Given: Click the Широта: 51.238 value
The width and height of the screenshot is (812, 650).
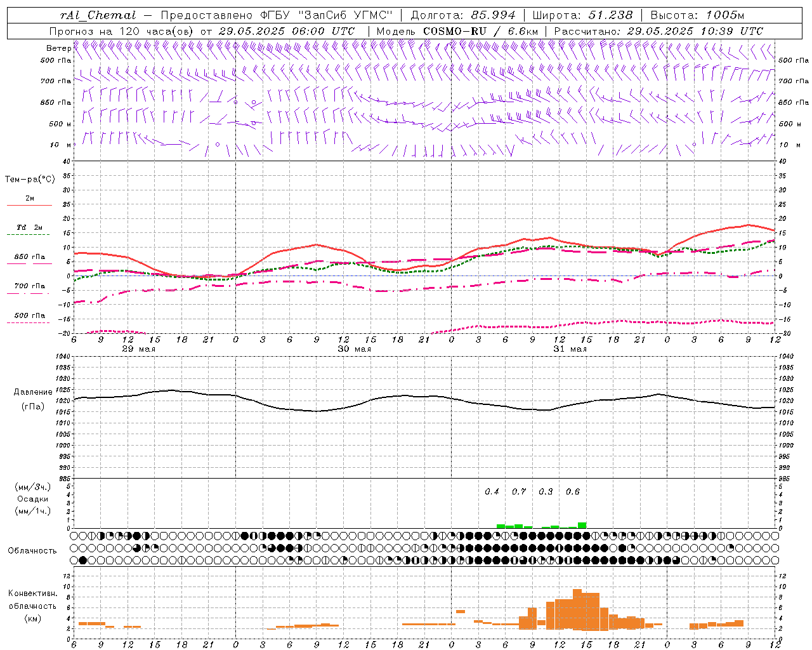Looking at the screenshot, I should tap(583, 15).
